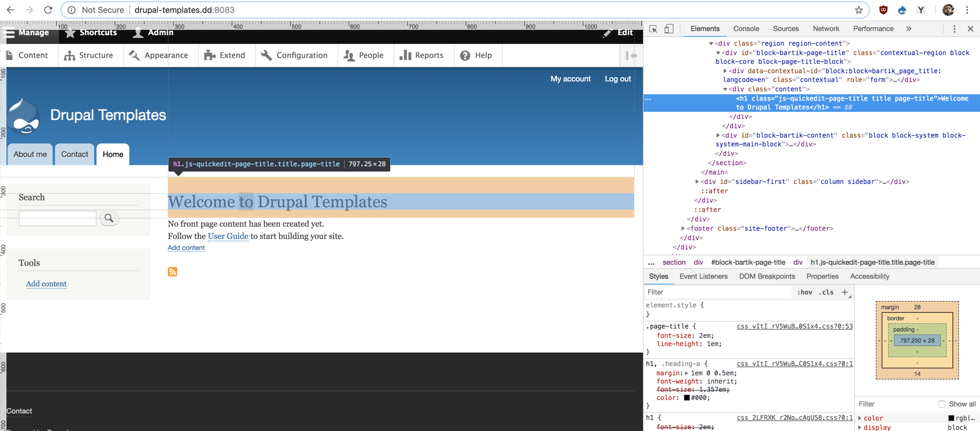
Task: Toggle the .cls class editor
Action: [x=826, y=292]
